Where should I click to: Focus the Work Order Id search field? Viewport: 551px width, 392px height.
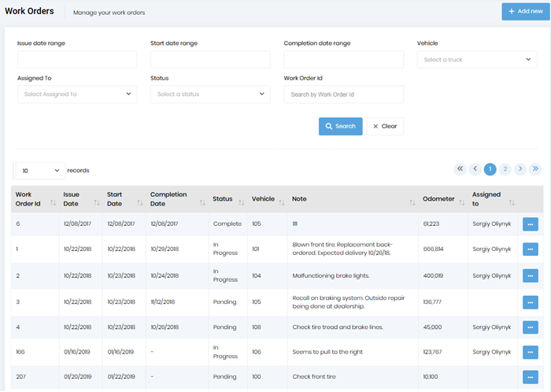[343, 94]
